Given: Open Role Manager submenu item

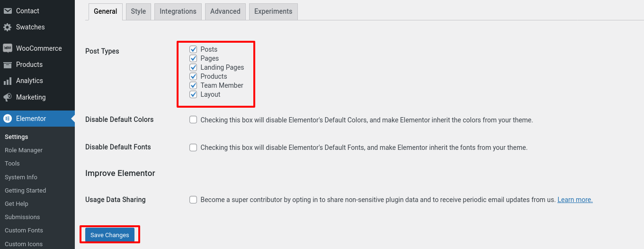Looking at the screenshot, I should (x=24, y=150).
